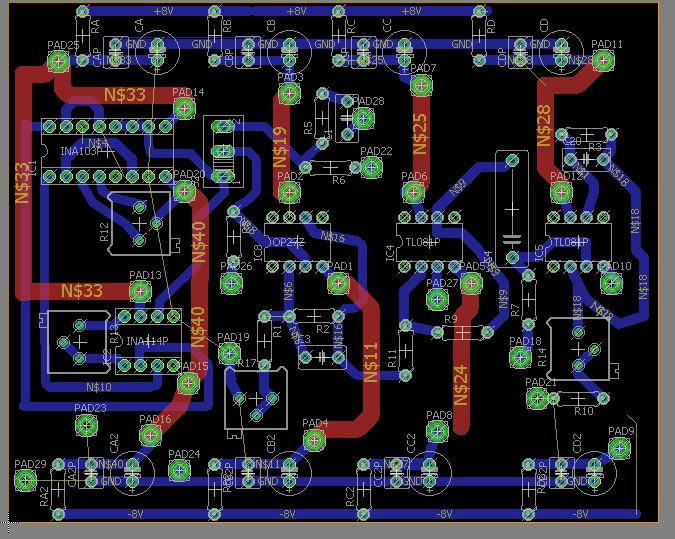The image size is (675, 539).
Task: Select the PAD8 pad
Action: pos(437,431)
